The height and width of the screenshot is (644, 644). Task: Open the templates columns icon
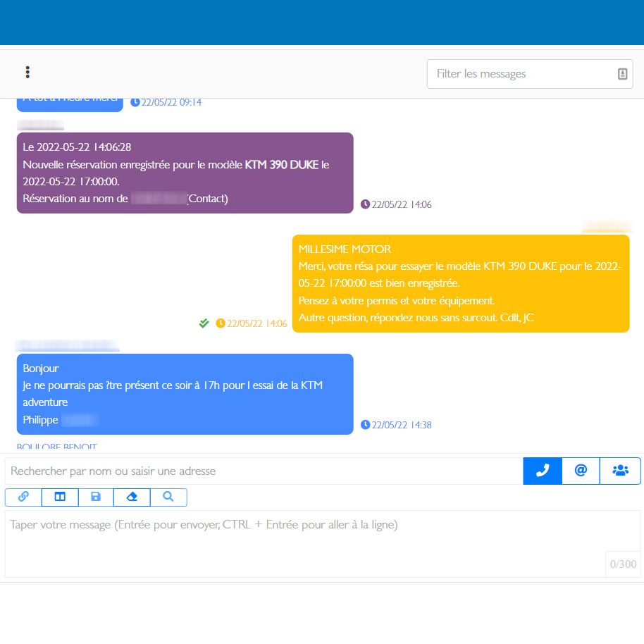coord(60,497)
